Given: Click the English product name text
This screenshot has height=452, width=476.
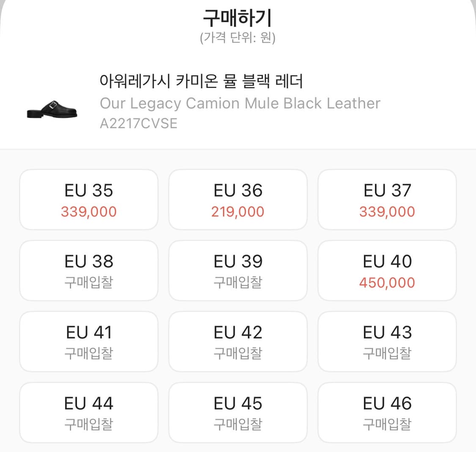Looking at the screenshot, I should point(240,103).
